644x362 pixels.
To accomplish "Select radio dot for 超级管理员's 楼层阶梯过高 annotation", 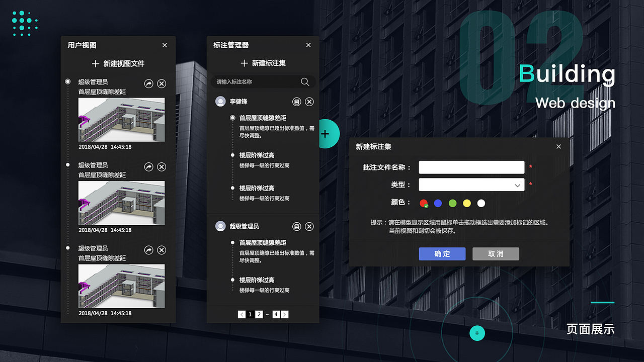I will [x=232, y=280].
